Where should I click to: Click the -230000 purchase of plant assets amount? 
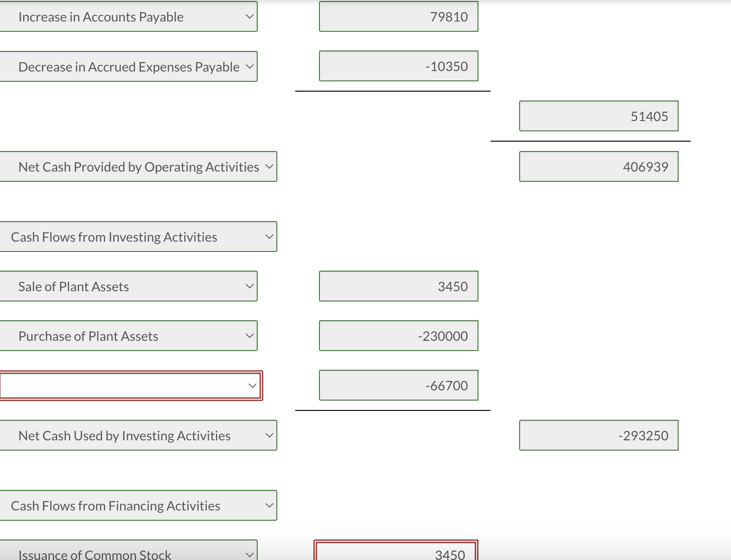click(398, 336)
